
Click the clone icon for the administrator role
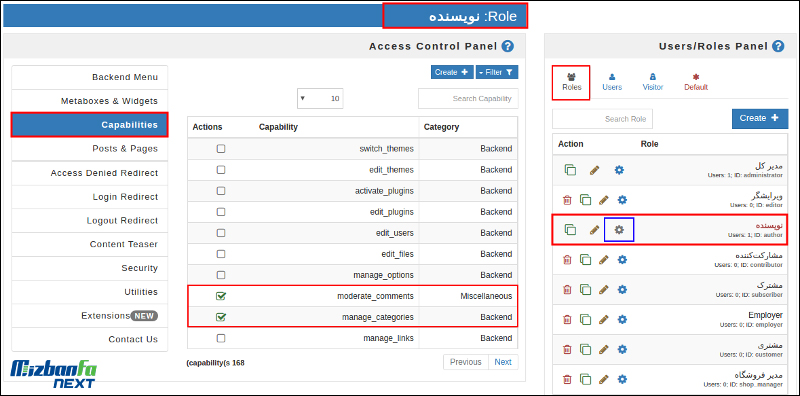coord(570,170)
